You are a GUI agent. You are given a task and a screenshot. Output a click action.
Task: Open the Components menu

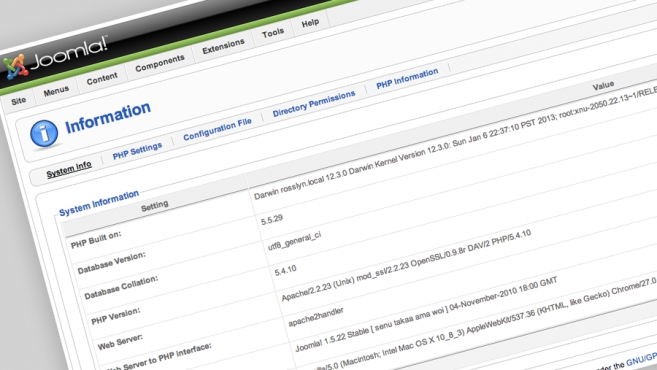(160, 63)
